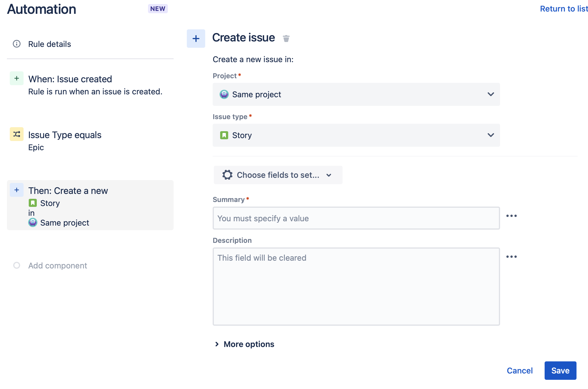
Task: Open the Issue type dropdown showing Story
Action: [x=356, y=135]
